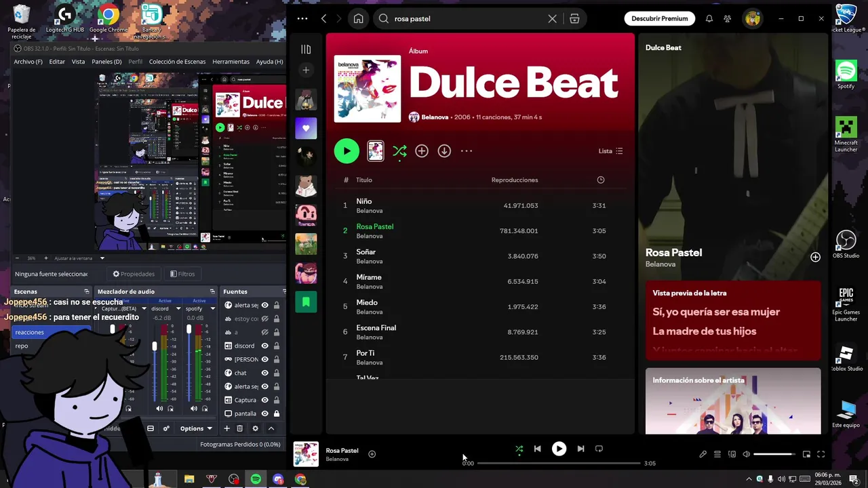This screenshot has width=868, height=488.
Task: Add Rosa Pastel to liked in bottom bar
Action: pos(372,454)
